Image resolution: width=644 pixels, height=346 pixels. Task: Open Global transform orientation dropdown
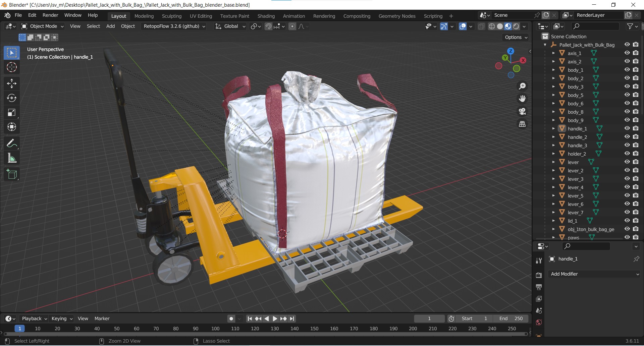pyautogui.click(x=230, y=26)
